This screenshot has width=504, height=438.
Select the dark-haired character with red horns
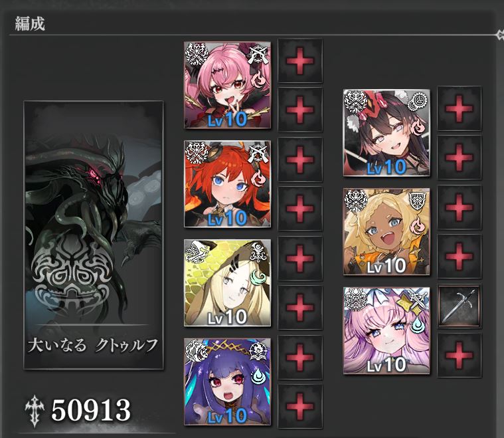386,133
